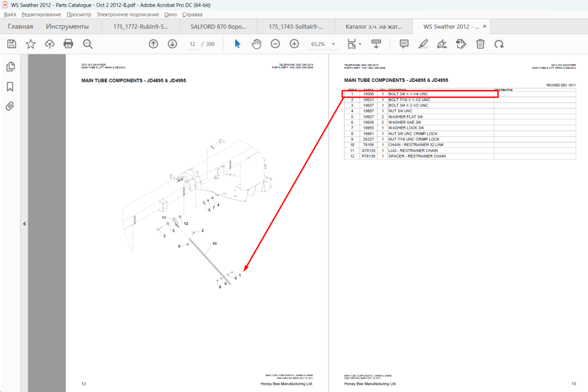The image size is (588, 392).
Task: Click the current page number field
Action: tap(192, 44)
